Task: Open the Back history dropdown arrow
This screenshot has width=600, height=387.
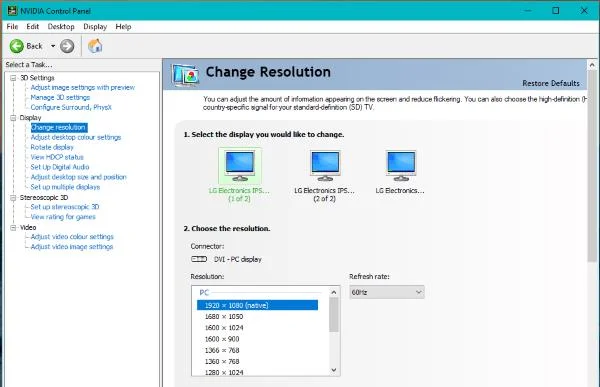Action: point(53,46)
